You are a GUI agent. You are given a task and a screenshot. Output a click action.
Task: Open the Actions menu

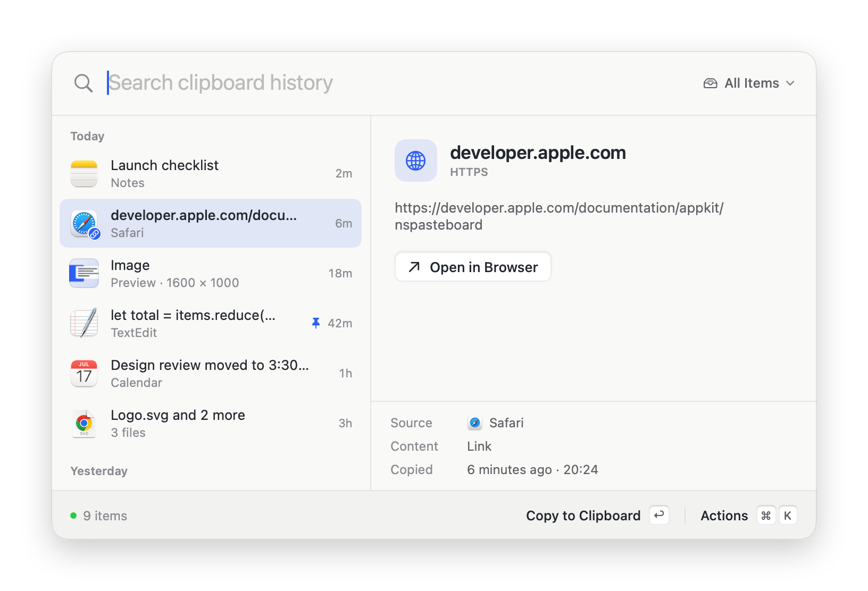(724, 516)
